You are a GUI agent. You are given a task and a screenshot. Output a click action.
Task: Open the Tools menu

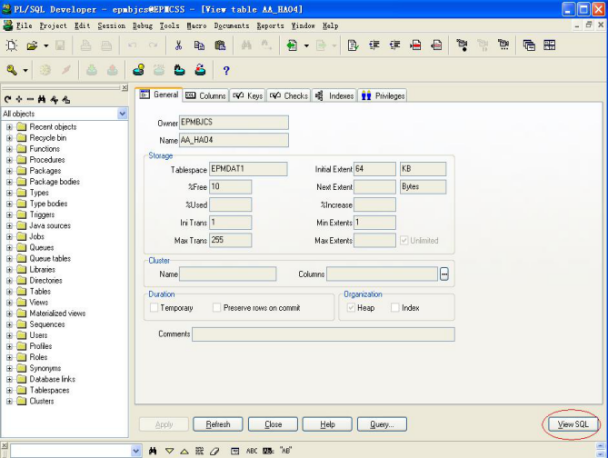(x=169, y=26)
